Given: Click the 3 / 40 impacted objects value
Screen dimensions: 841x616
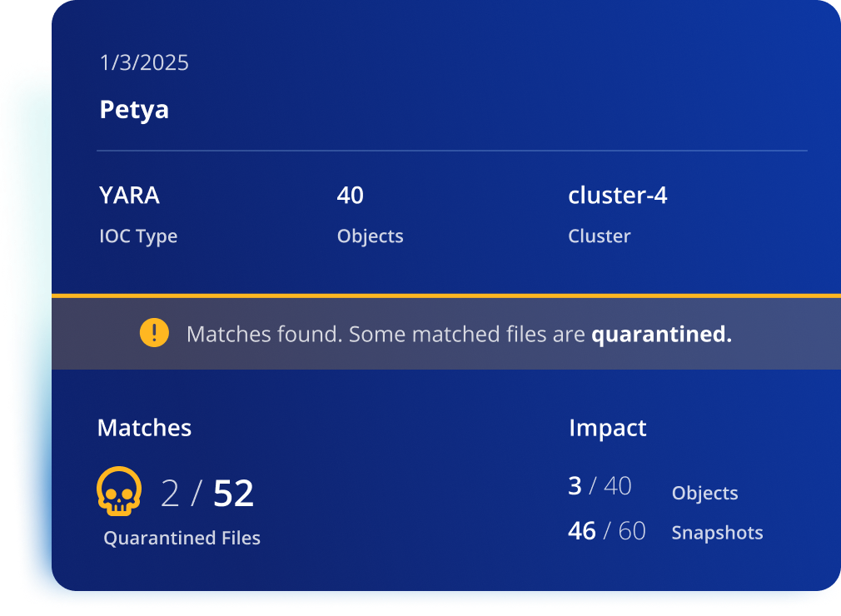Looking at the screenshot, I should click(600, 486).
